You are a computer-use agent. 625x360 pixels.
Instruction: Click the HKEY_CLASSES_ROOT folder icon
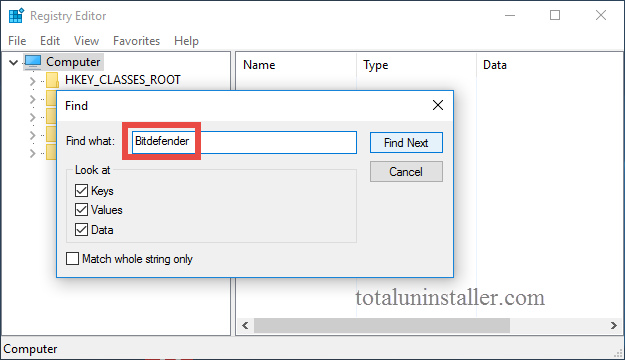53,80
